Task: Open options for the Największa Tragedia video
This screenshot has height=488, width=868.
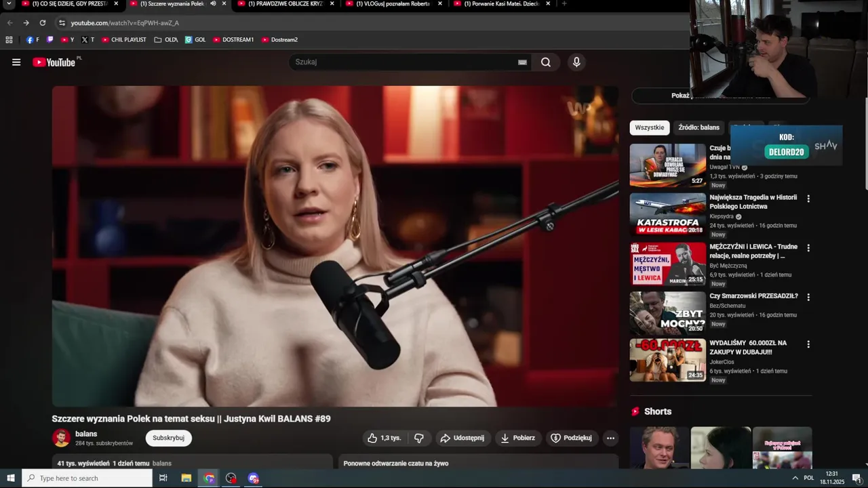Action: pyautogui.click(x=808, y=199)
